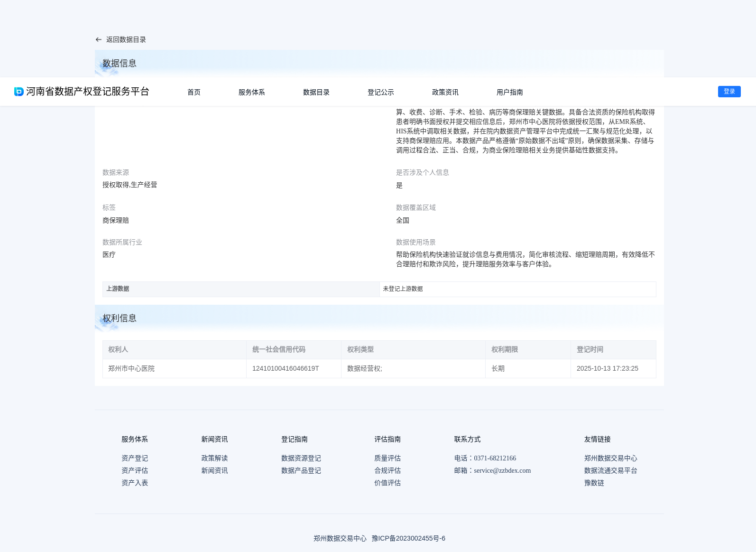This screenshot has width=756, height=552.
Task: Click the 商保理赔 tag value
Action: (x=116, y=220)
